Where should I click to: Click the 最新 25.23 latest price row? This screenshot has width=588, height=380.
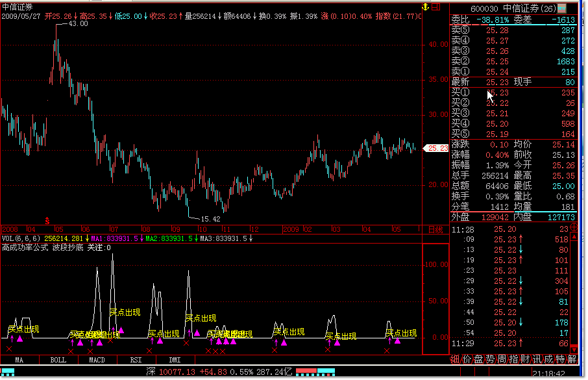coord(513,82)
